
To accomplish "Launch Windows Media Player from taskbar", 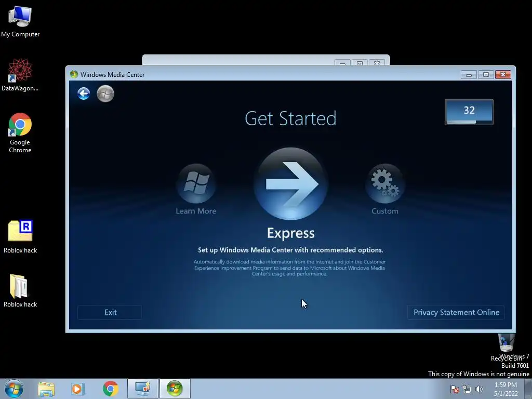I will (78, 389).
